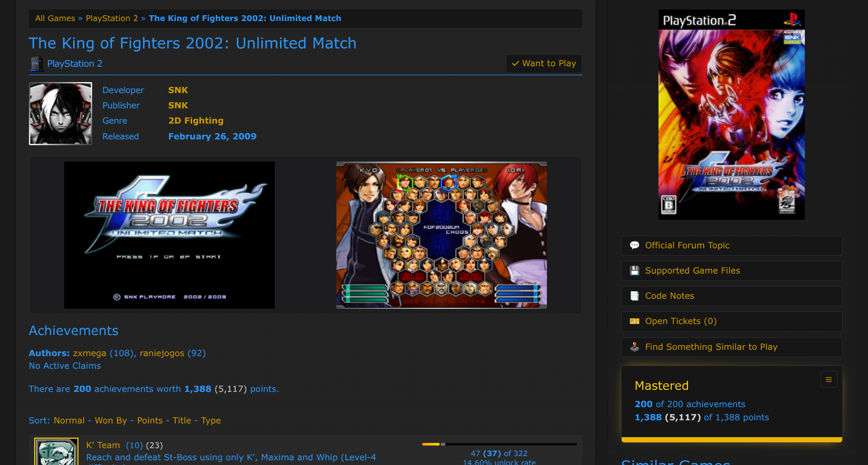Click the Official Forum Topic speech icon
Viewport: 868px width, 465px height.
coord(635,246)
